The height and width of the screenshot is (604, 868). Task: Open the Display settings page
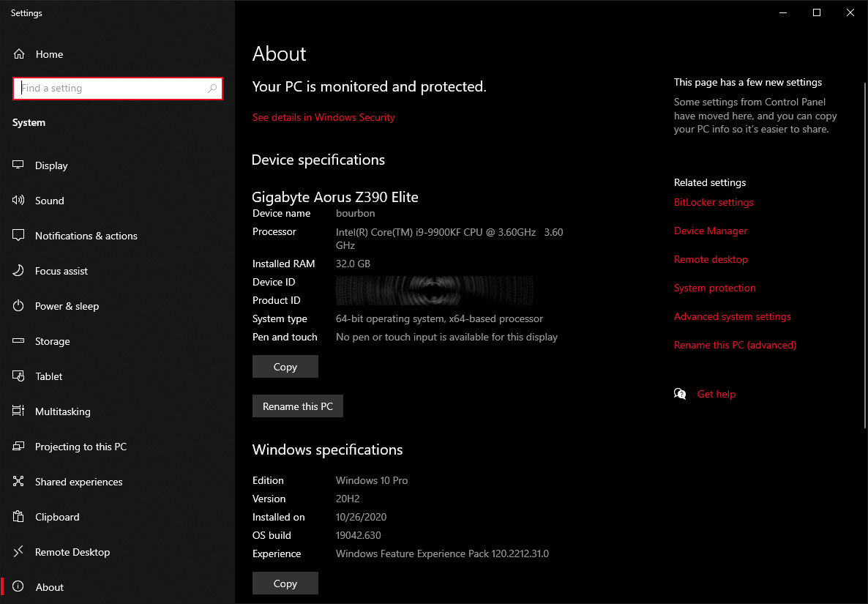pyautogui.click(x=117, y=165)
